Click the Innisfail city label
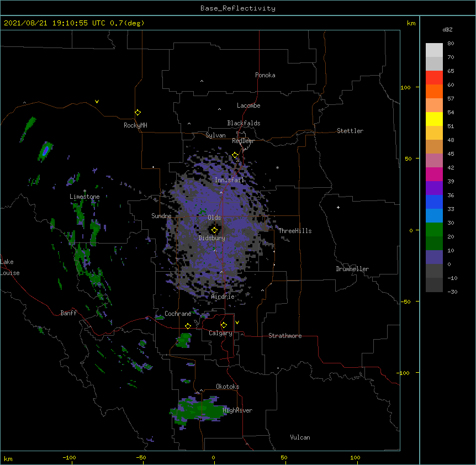The width and height of the screenshot is (476, 465). pyautogui.click(x=230, y=180)
